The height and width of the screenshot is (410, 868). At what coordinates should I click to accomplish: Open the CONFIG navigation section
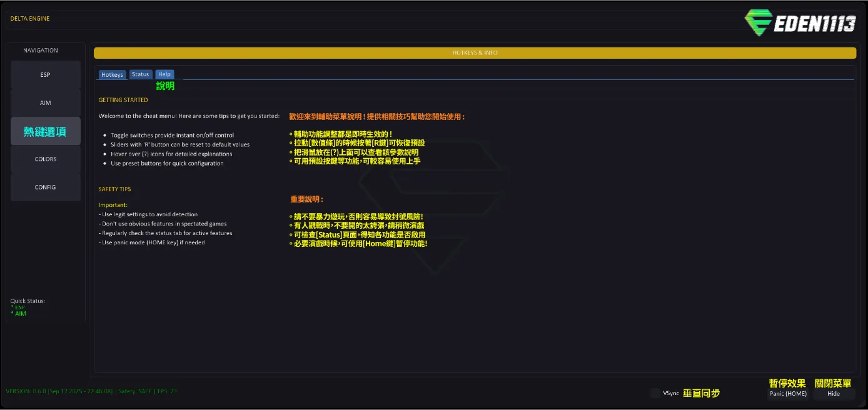tap(46, 187)
